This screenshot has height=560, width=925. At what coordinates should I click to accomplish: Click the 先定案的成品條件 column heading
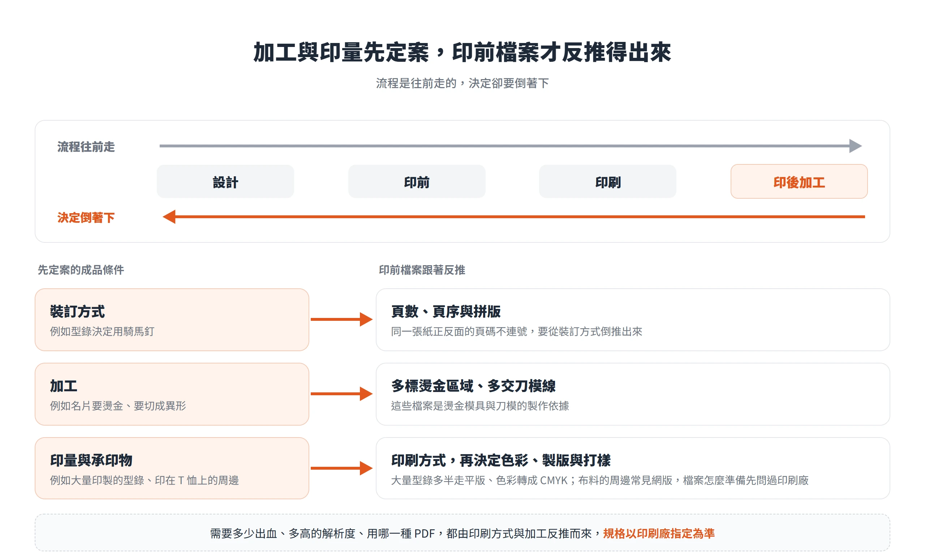81,270
